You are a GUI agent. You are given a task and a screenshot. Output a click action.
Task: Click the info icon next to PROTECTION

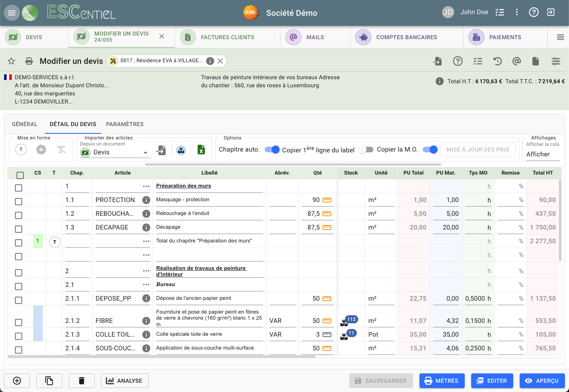tap(146, 200)
